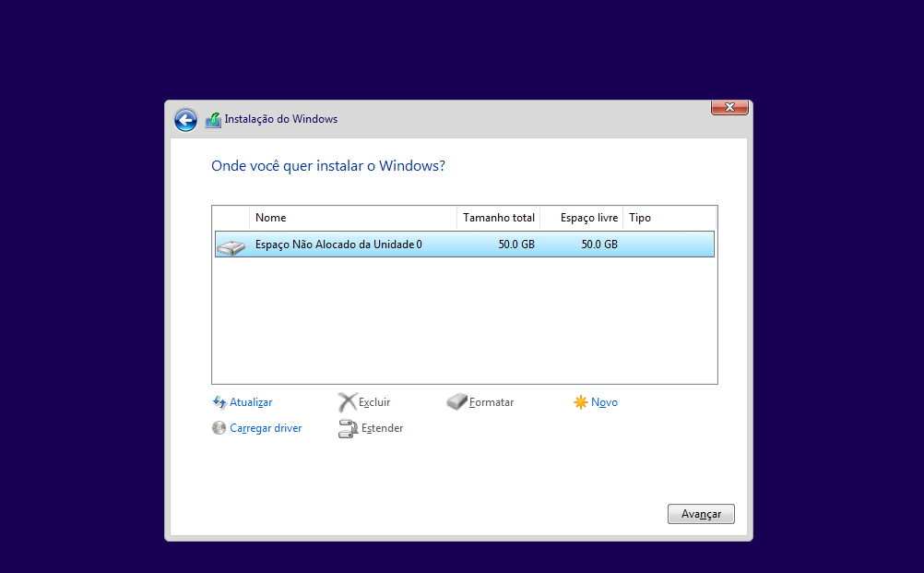Sort by the Nome column header
Image resolution: width=924 pixels, height=573 pixels.
click(x=353, y=218)
